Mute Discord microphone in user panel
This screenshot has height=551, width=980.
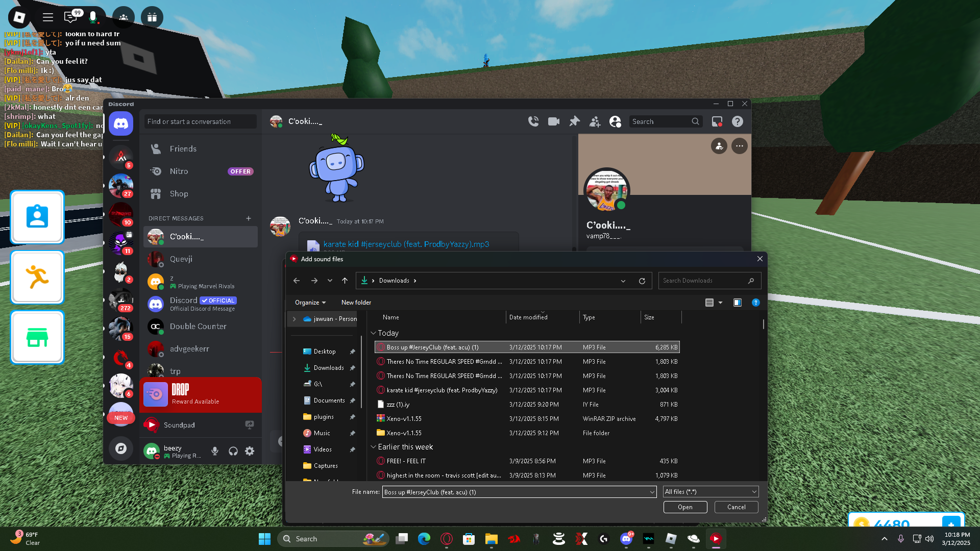coord(215,451)
